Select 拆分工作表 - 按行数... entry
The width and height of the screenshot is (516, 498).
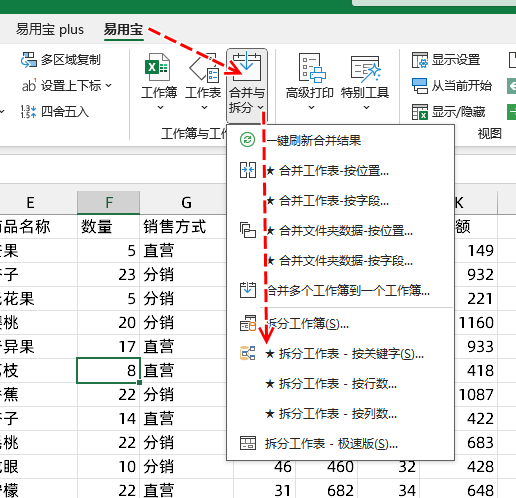pos(340,384)
